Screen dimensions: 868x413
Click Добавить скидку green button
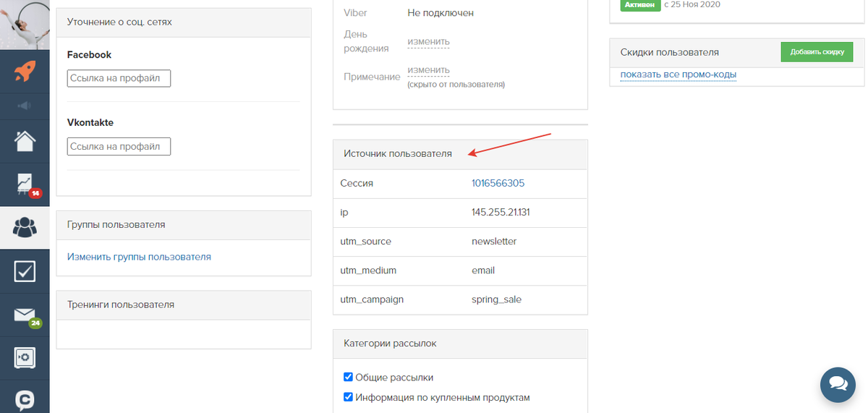(x=817, y=52)
